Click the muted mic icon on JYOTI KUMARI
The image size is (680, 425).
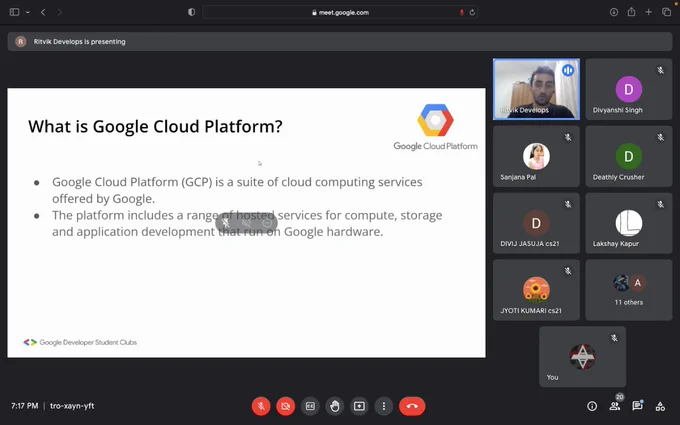[568, 271]
